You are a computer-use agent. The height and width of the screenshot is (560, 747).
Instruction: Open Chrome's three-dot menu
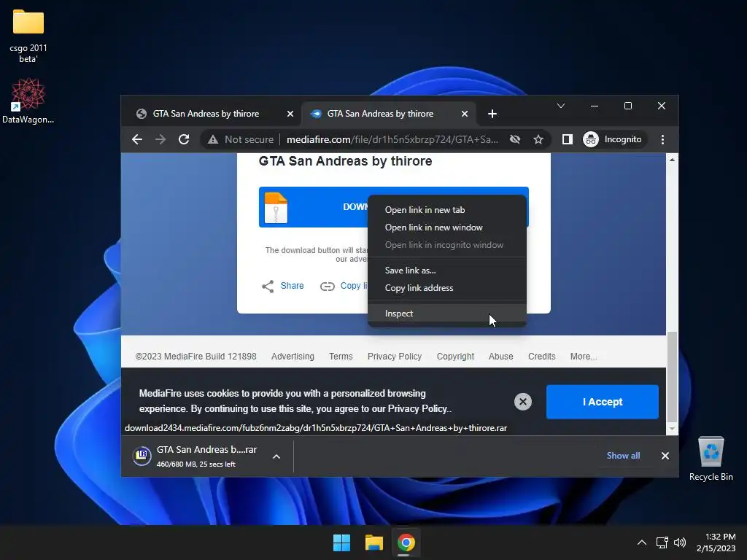coord(662,139)
